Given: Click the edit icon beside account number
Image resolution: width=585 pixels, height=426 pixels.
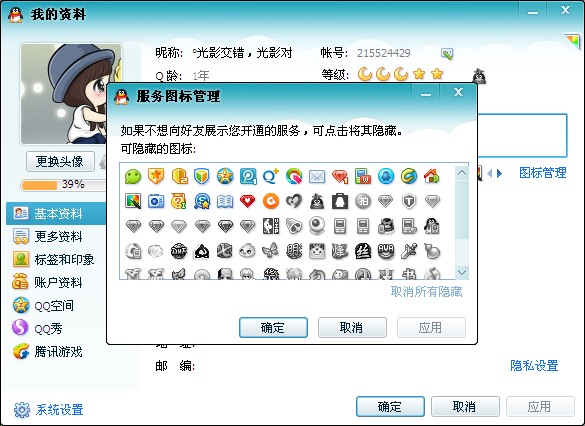Looking at the screenshot, I should [447, 54].
